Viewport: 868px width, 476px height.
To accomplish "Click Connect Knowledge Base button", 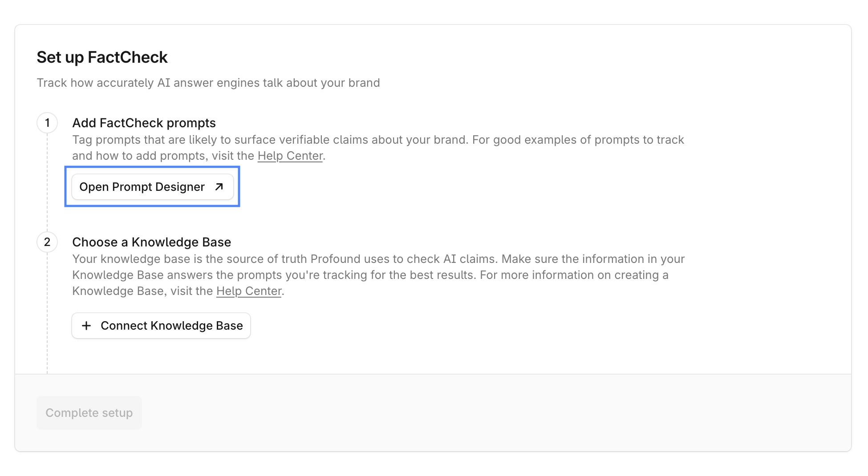I will tap(161, 326).
